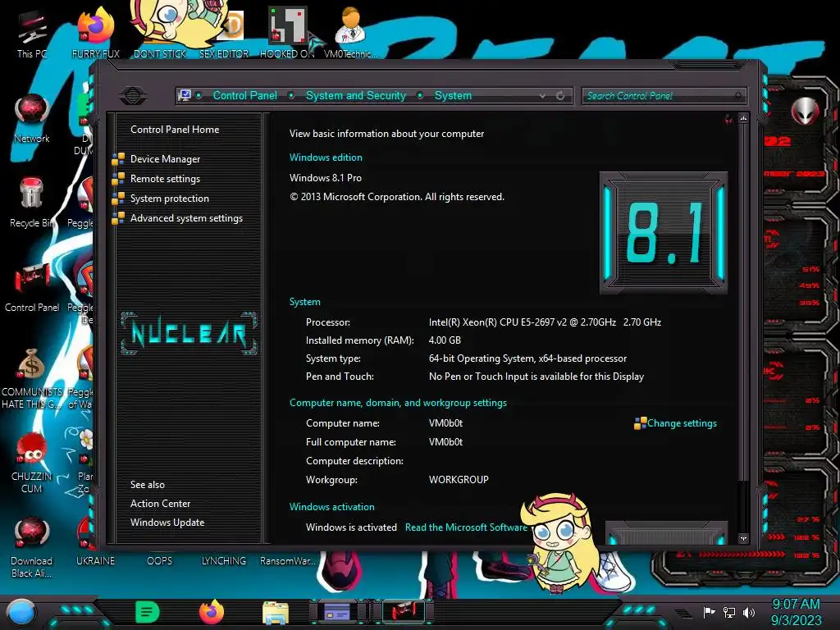Viewport: 840px width, 630px height.
Task: Click the round back navigation button
Action: [x=133, y=96]
